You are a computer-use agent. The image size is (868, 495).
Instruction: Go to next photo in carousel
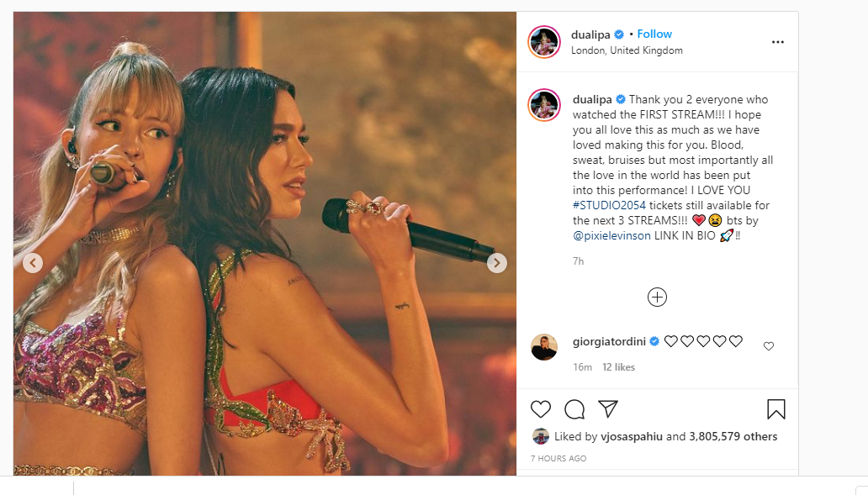tap(497, 263)
